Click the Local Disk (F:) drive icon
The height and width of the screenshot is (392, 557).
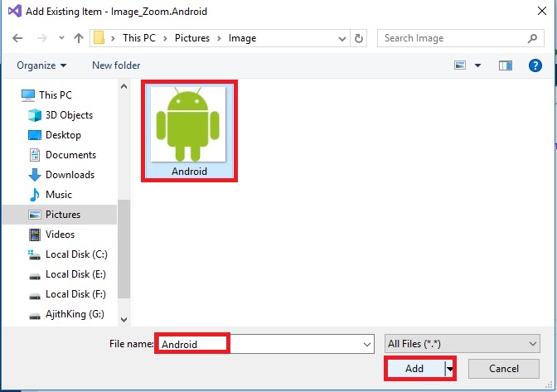35,296
